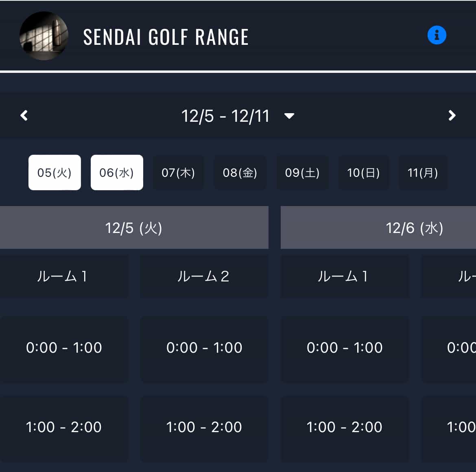Enable the 08(金) day selector
The width and height of the screenshot is (476, 472).
(240, 173)
